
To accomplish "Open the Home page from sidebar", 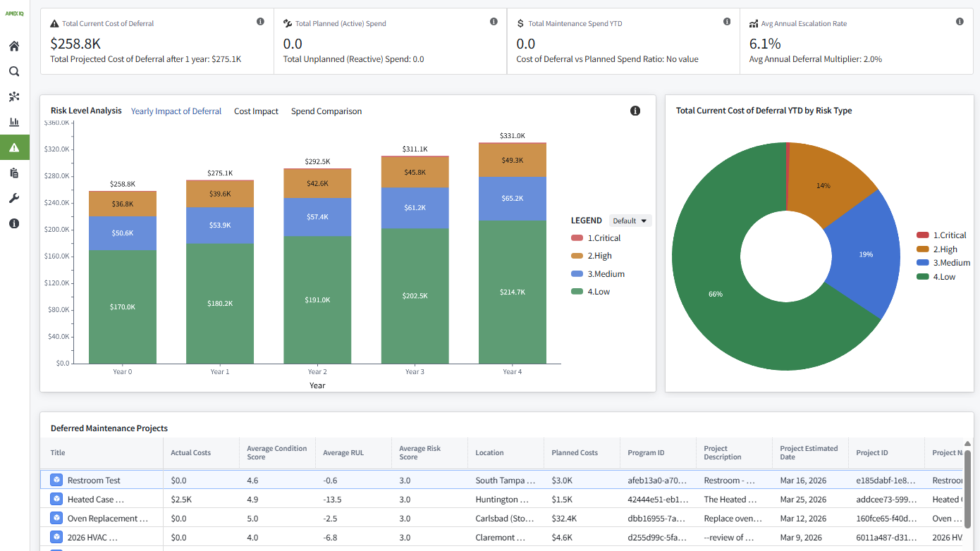I will 14,47.
